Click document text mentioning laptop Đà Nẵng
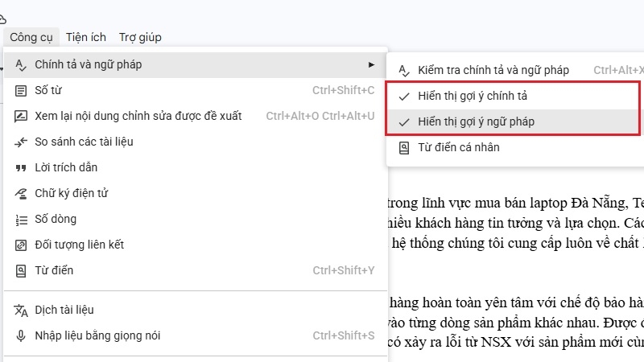 (x=515, y=204)
